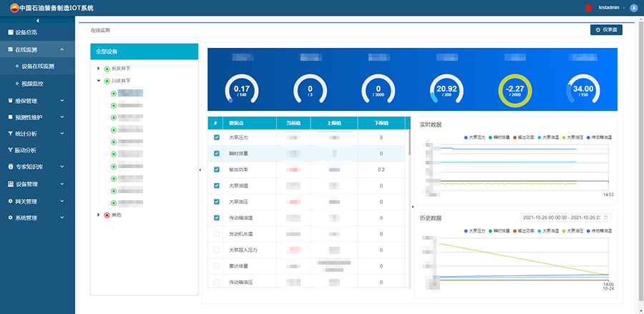The width and height of the screenshot is (644, 314).
Task: Collapse device tree panel with small arrow
Action: pyautogui.click(x=200, y=170)
